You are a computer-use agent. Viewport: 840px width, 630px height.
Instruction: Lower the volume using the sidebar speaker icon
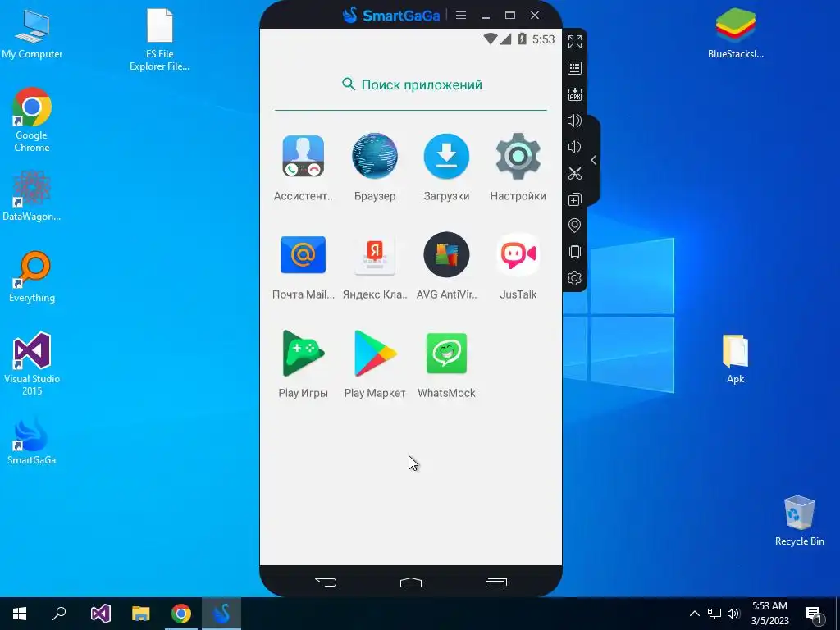pyautogui.click(x=575, y=147)
